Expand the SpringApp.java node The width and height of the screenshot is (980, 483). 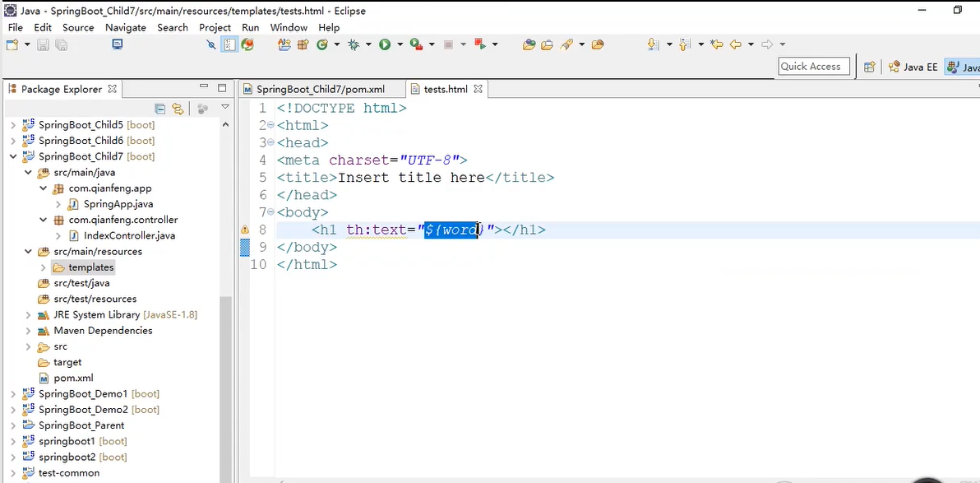point(58,204)
